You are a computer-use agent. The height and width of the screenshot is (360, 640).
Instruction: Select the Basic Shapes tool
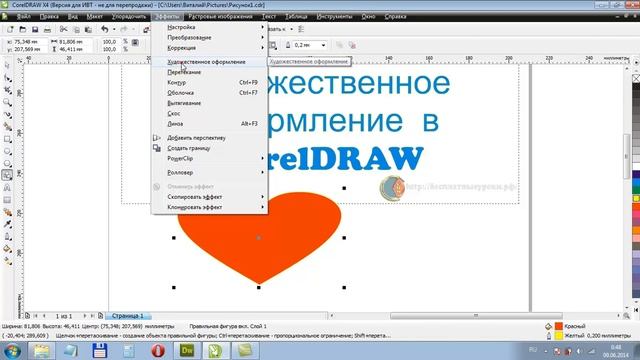pyautogui.click(x=7, y=176)
